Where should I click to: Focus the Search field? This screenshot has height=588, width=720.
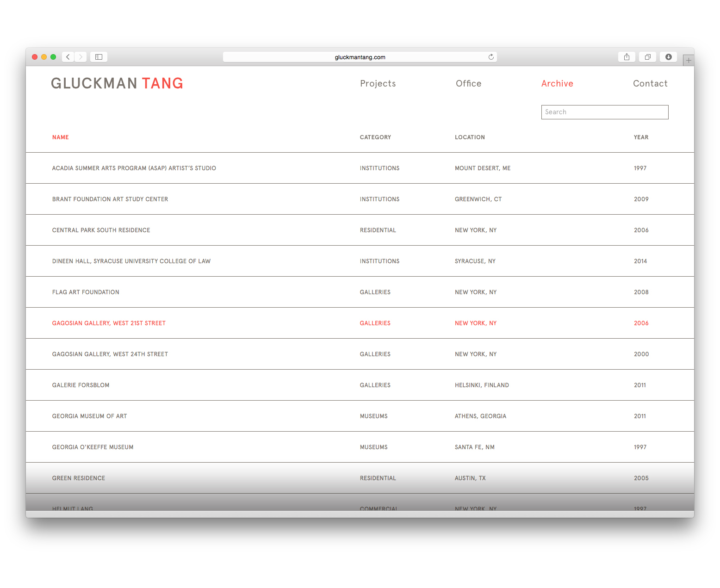(605, 112)
